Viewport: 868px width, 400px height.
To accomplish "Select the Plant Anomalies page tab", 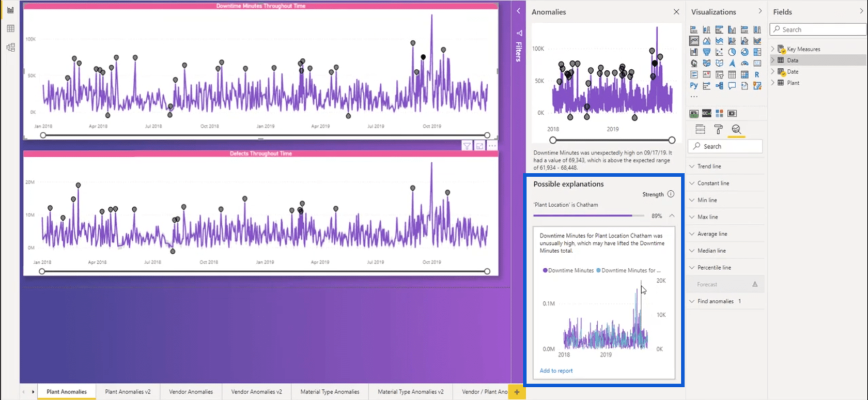I will [67, 392].
